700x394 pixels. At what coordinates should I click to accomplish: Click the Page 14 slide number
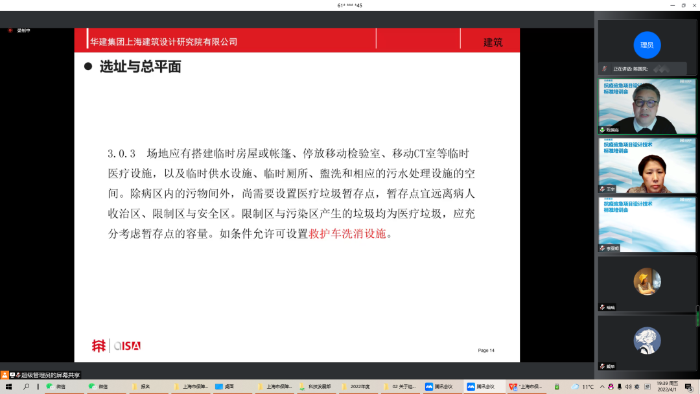(486, 350)
